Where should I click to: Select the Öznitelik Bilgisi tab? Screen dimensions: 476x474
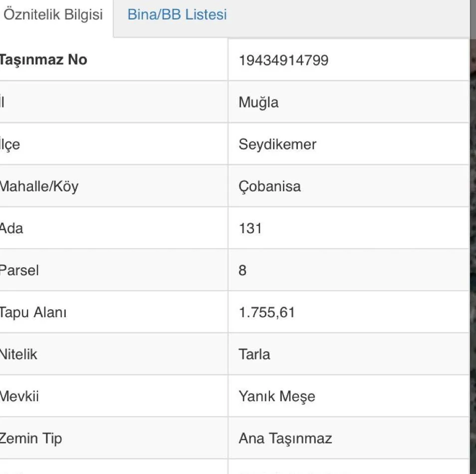point(53,14)
